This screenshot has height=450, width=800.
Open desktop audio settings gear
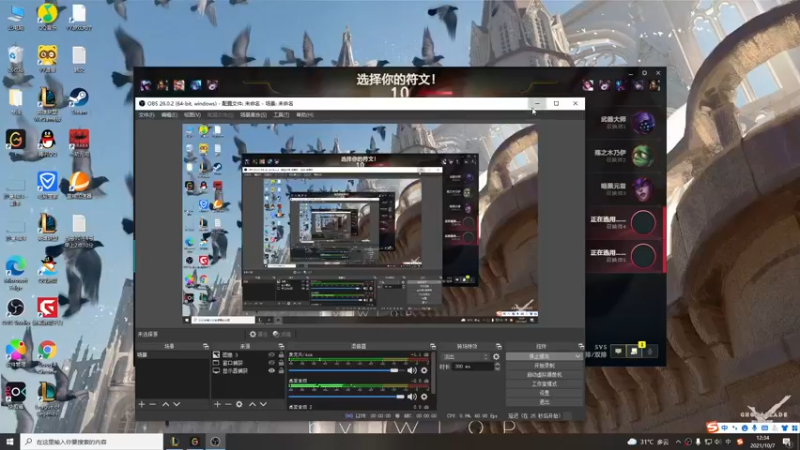click(x=424, y=396)
